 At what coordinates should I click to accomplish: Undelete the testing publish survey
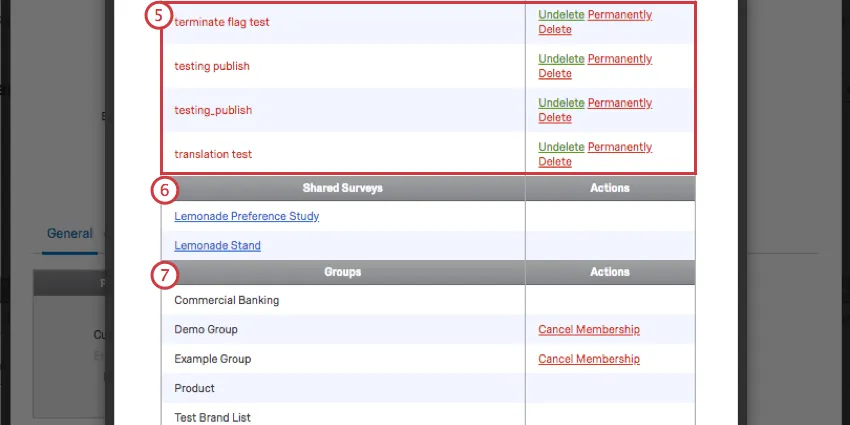(560, 59)
